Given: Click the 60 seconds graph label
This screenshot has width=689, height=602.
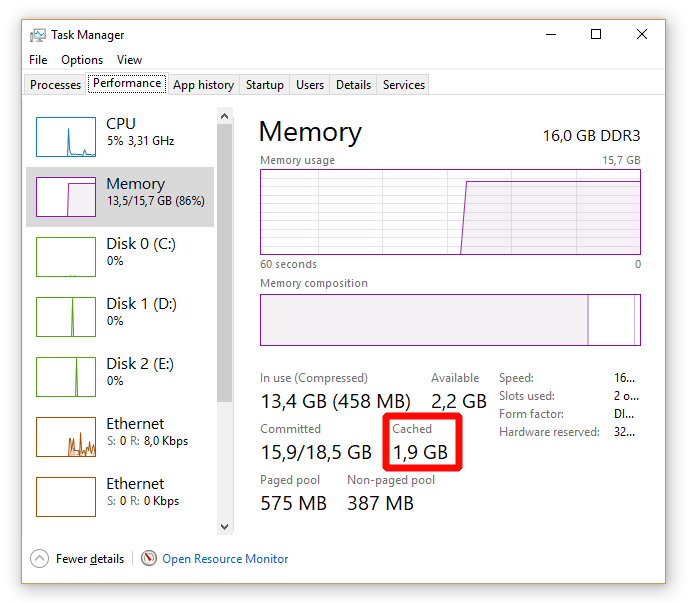Looking at the screenshot, I should coord(288,264).
